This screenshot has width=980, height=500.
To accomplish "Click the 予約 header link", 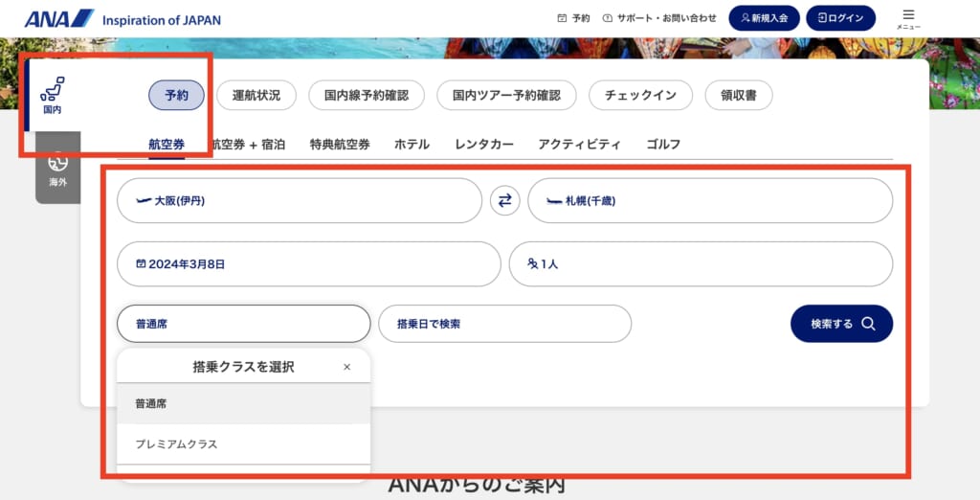I will tap(574, 18).
